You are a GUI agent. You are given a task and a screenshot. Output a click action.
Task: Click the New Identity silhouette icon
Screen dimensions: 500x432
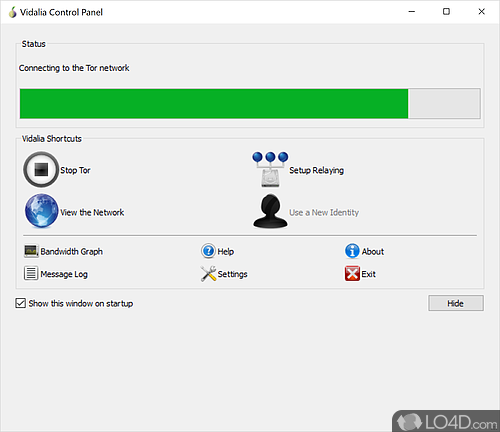click(270, 211)
